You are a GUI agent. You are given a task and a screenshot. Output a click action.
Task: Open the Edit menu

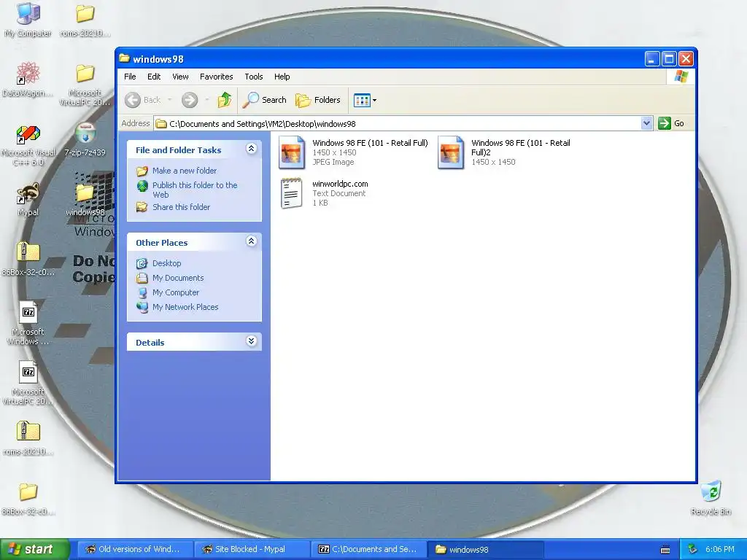click(154, 77)
